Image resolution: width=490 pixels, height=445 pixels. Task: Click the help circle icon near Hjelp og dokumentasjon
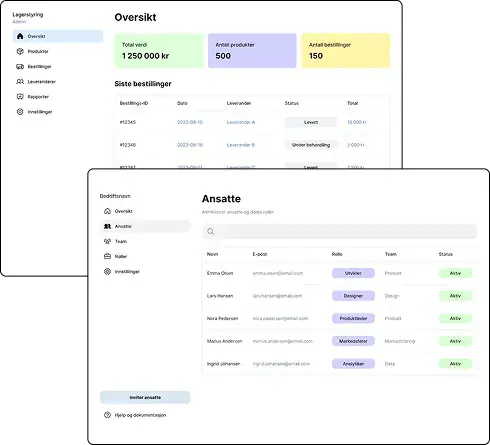tap(107, 415)
